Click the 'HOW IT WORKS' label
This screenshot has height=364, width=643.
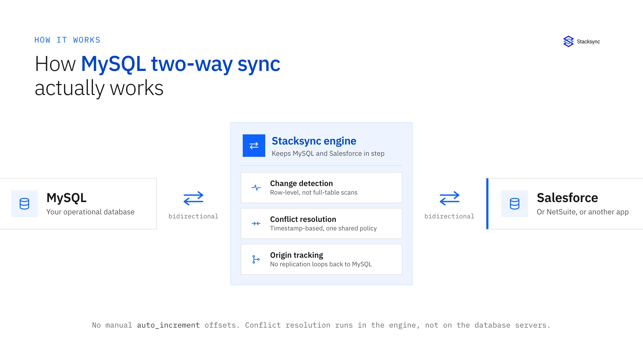click(68, 40)
